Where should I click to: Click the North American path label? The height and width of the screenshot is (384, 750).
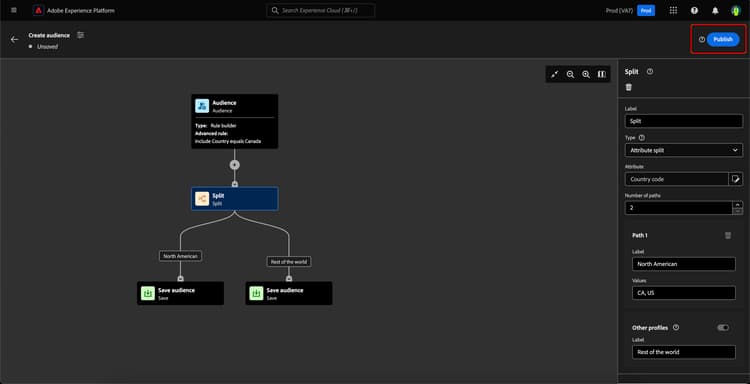[x=180, y=256]
